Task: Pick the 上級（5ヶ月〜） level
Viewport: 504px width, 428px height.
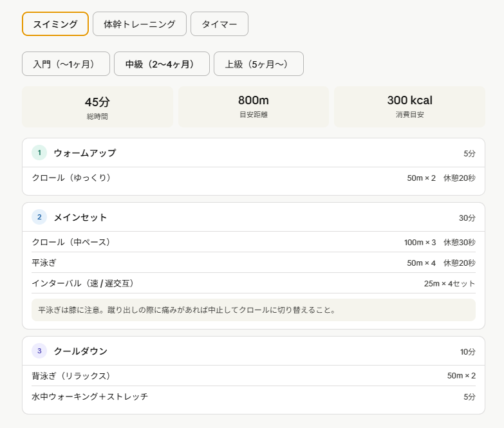Action: pos(258,64)
